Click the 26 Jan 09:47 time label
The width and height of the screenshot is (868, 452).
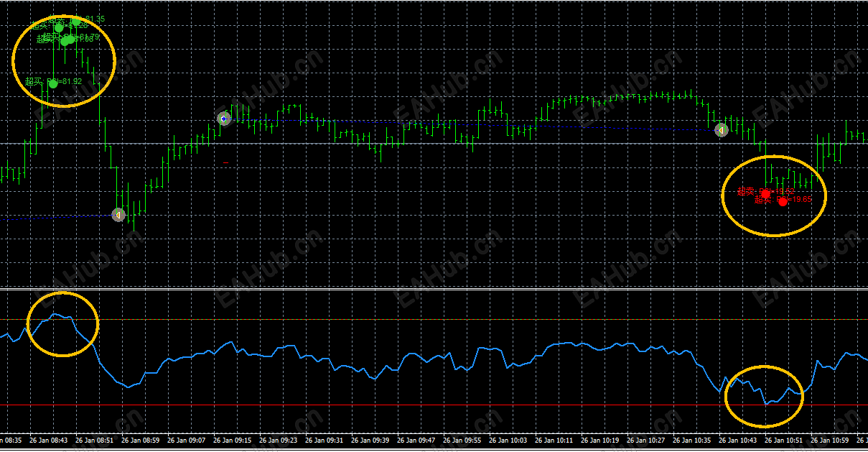416,440
